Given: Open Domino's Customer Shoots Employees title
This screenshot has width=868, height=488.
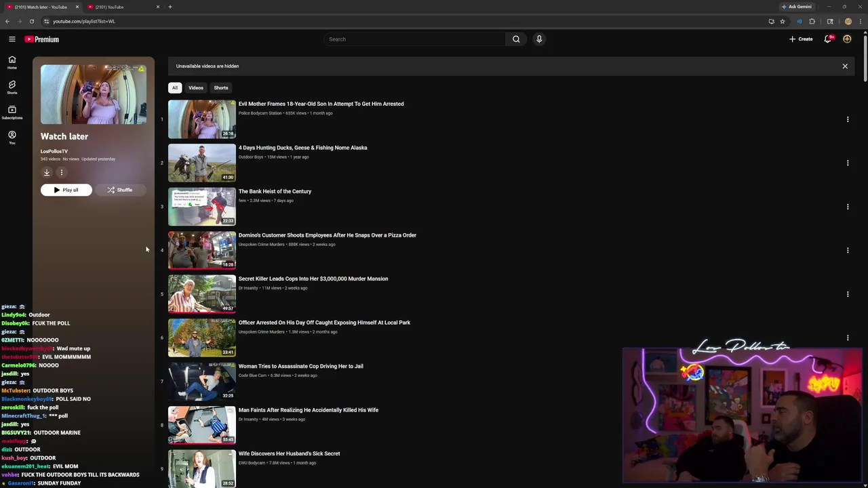Looking at the screenshot, I should [328, 235].
